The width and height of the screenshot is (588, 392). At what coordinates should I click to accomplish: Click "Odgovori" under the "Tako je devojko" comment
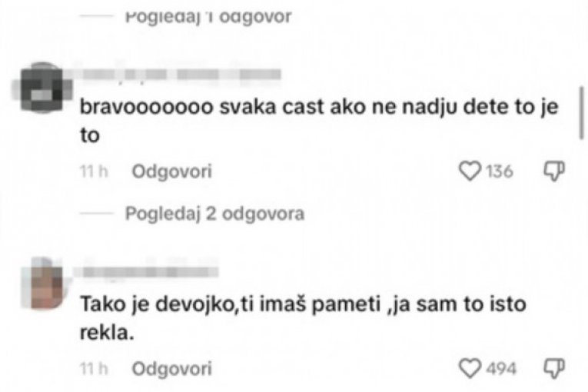171,368
